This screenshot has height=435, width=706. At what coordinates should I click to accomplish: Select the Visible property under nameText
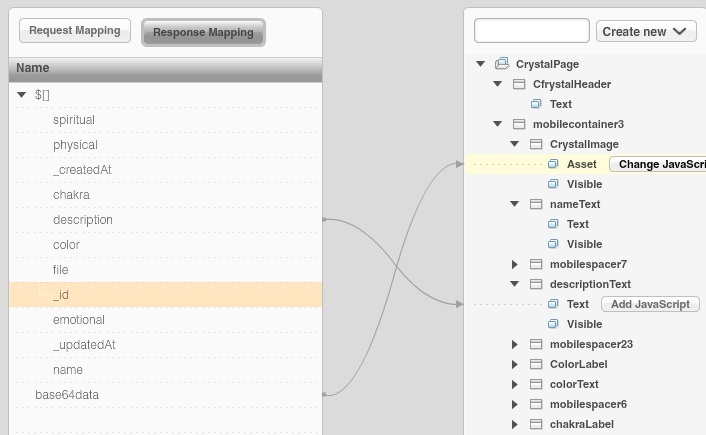pos(584,244)
